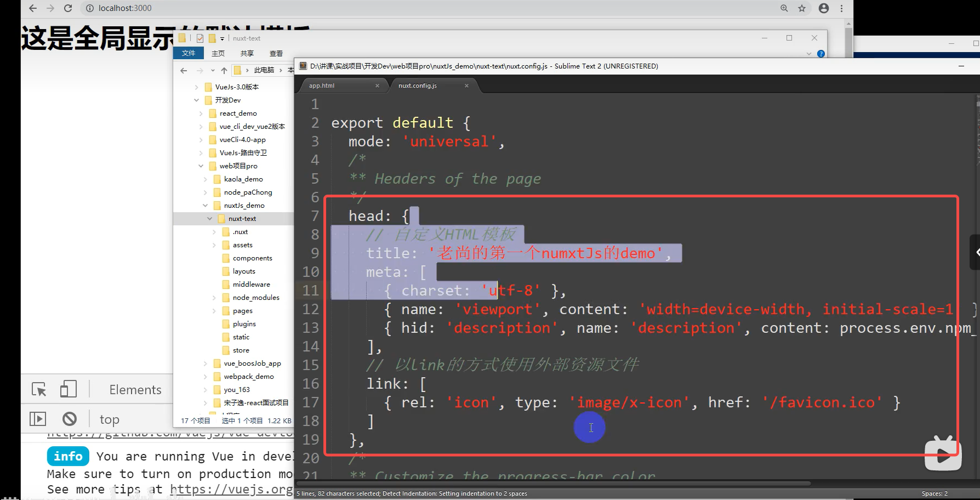Toggle the inspect element picker in DevTools
The width and height of the screenshot is (980, 500).
[x=39, y=389]
